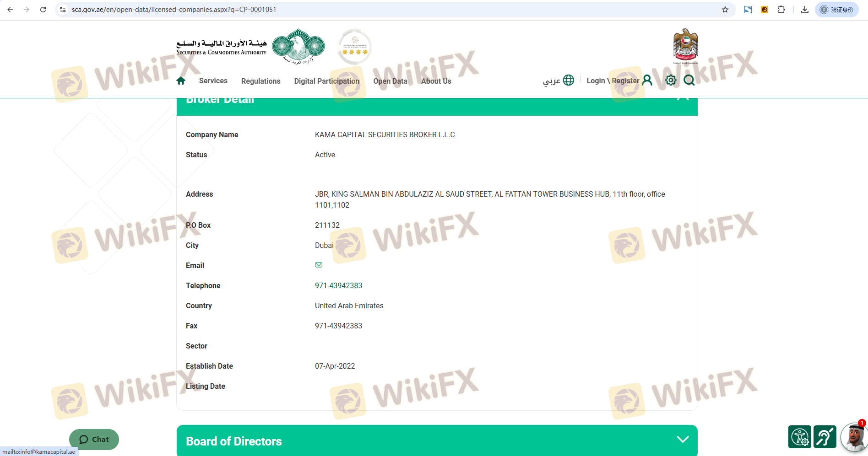Click the Login \ Register link
868x456 pixels.
click(613, 81)
